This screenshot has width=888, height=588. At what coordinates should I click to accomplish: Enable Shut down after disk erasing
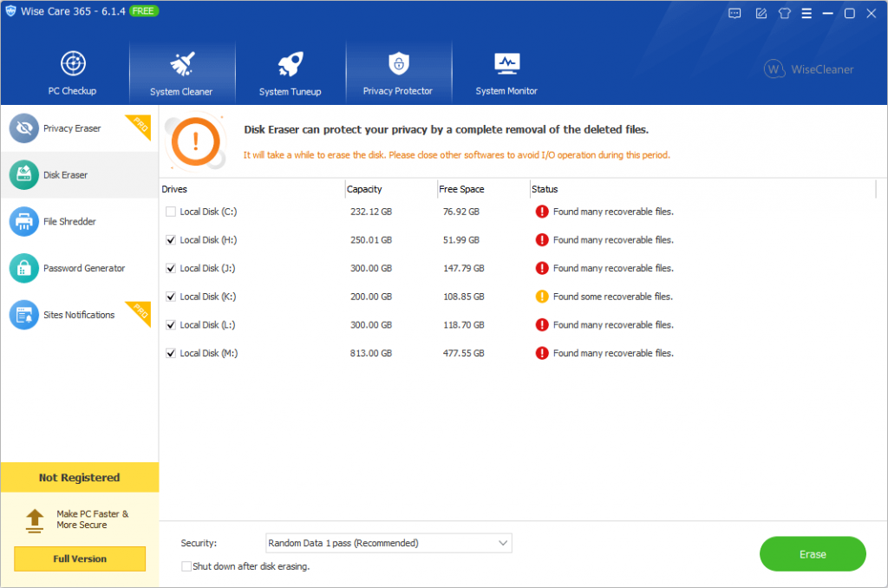(x=186, y=566)
